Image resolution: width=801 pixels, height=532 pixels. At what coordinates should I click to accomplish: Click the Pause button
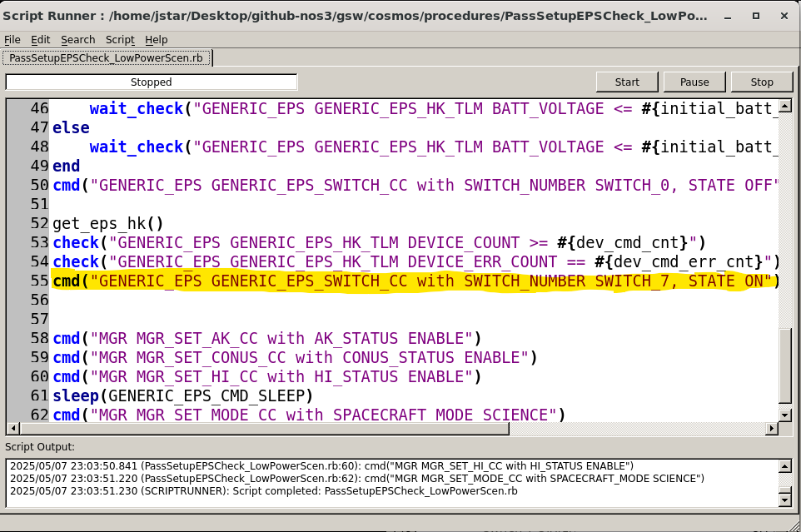point(694,82)
